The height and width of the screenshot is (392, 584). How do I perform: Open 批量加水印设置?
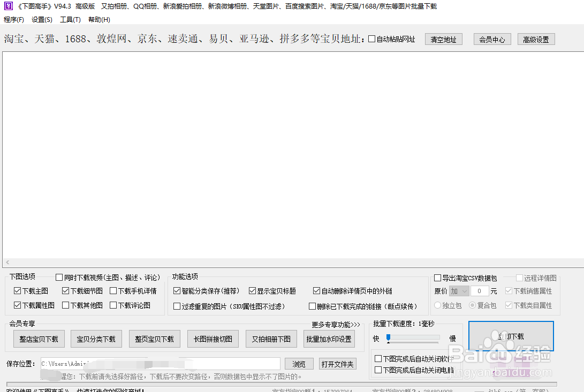(x=329, y=339)
